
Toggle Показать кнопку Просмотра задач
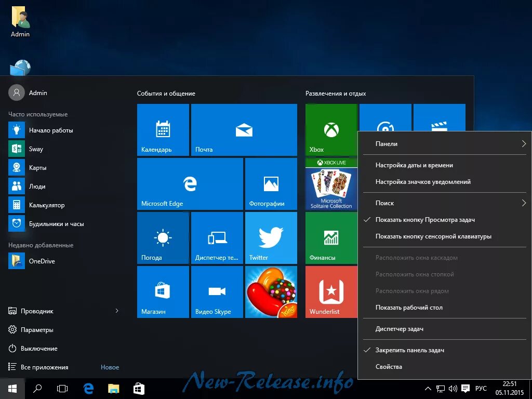[445, 220]
